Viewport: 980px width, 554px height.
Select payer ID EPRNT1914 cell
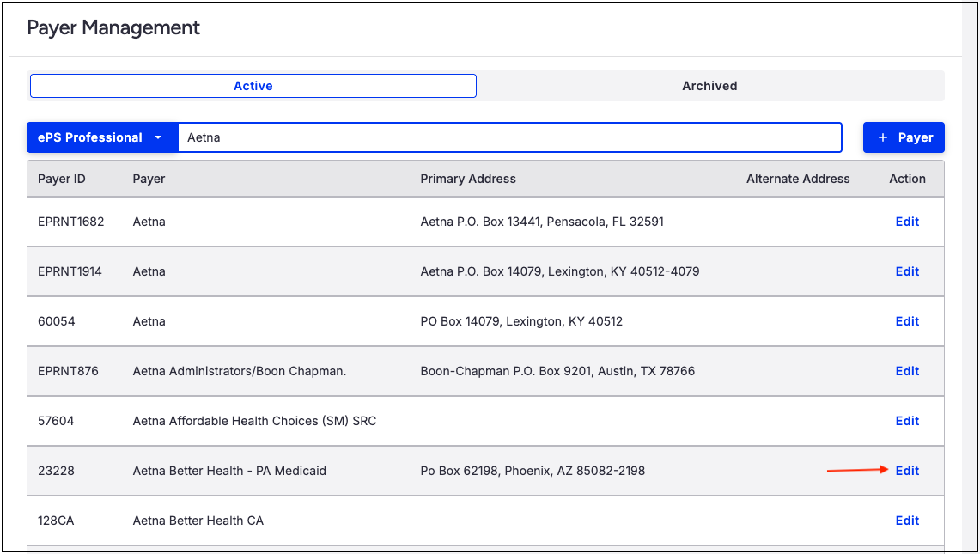coord(70,271)
